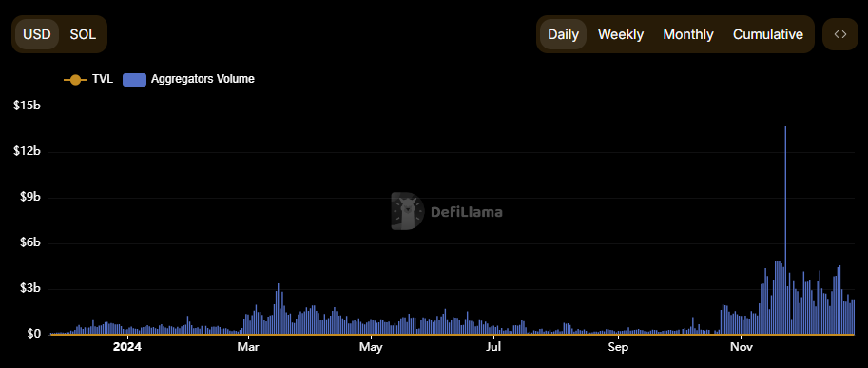The height and width of the screenshot is (368, 868).
Task: Click the $12b y-axis label
Action: pos(27,151)
